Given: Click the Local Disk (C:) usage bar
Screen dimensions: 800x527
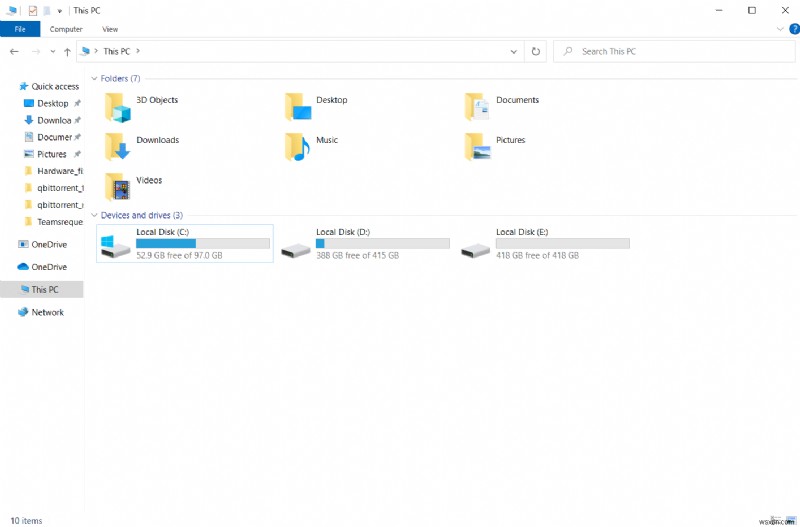Looking at the screenshot, I should pos(203,243).
